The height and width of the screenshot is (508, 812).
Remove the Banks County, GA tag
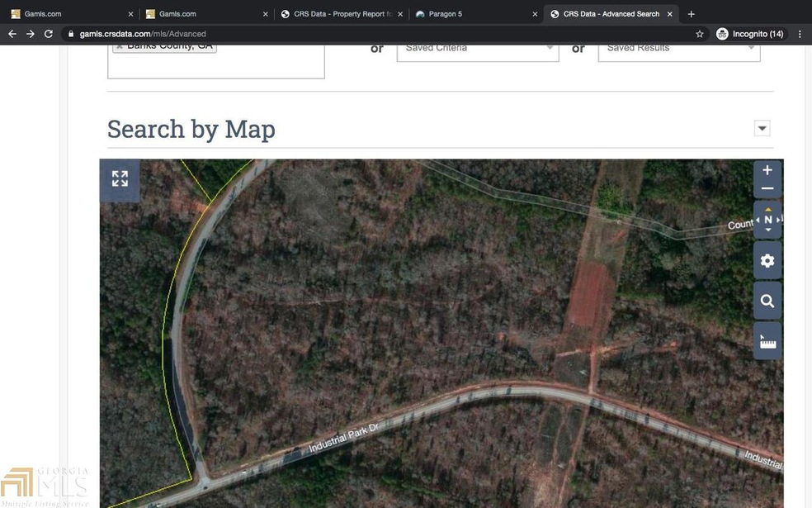coord(119,46)
